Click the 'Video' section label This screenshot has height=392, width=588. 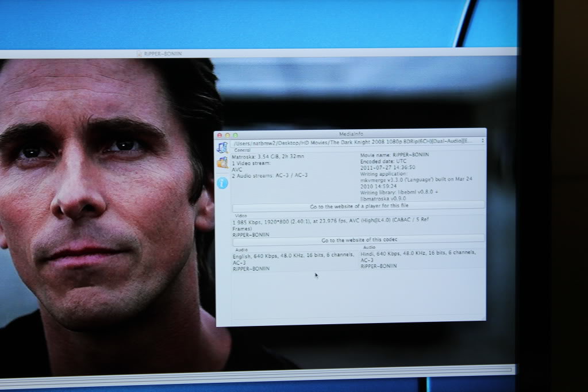(x=241, y=216)
